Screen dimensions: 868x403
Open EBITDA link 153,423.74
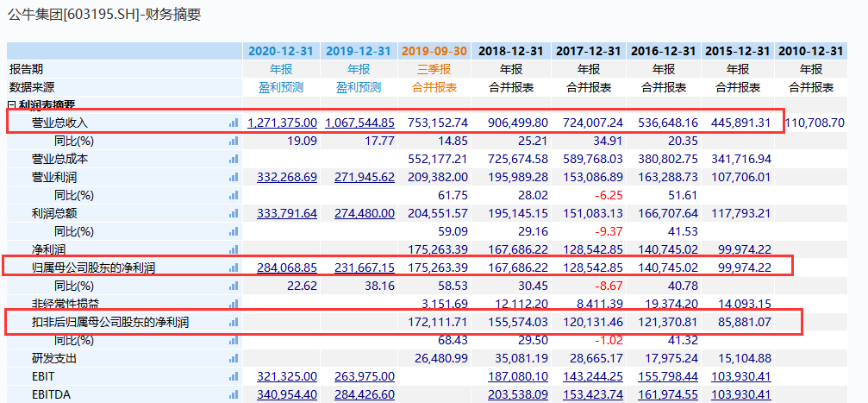[x=593, y=394]
